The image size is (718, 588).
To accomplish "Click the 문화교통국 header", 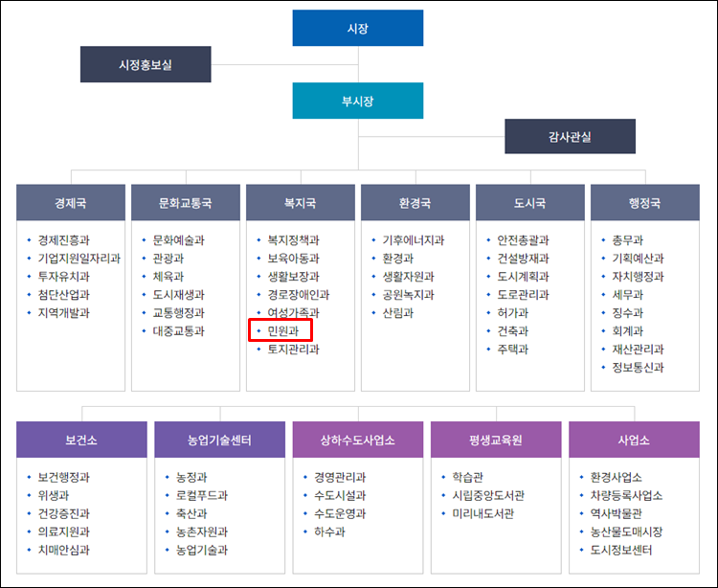I will (x=186, y=203).
